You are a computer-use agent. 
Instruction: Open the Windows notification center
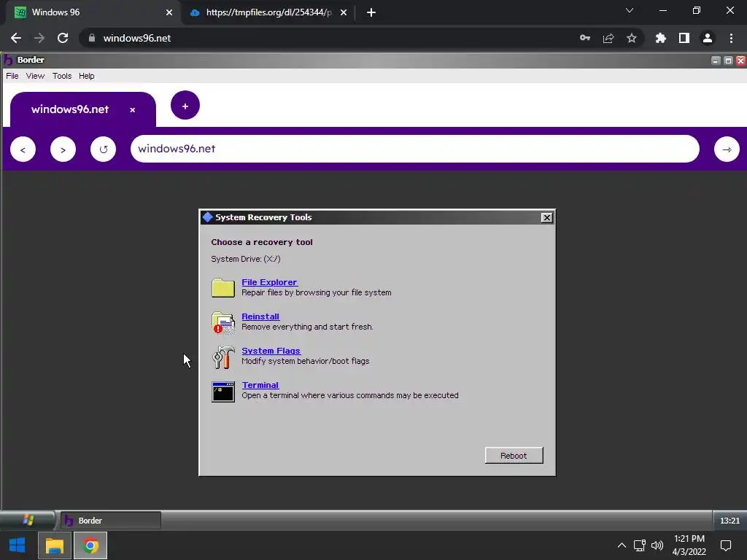click(726, 545)
